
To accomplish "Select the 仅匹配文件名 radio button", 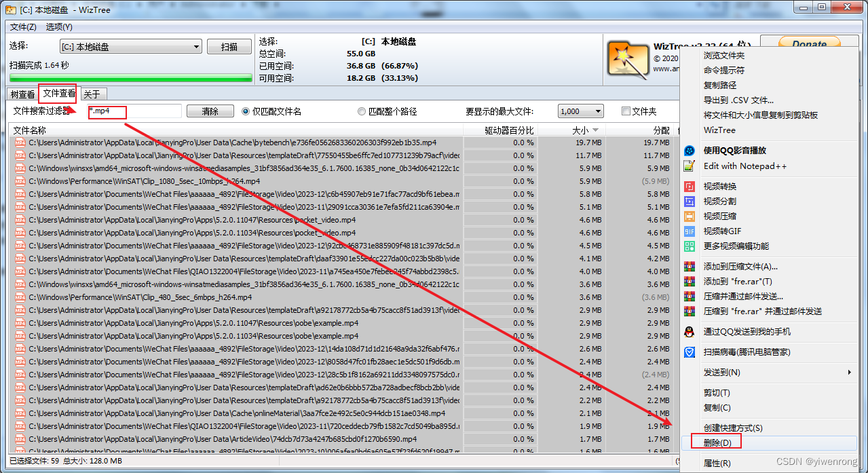I will click(246, 111).
